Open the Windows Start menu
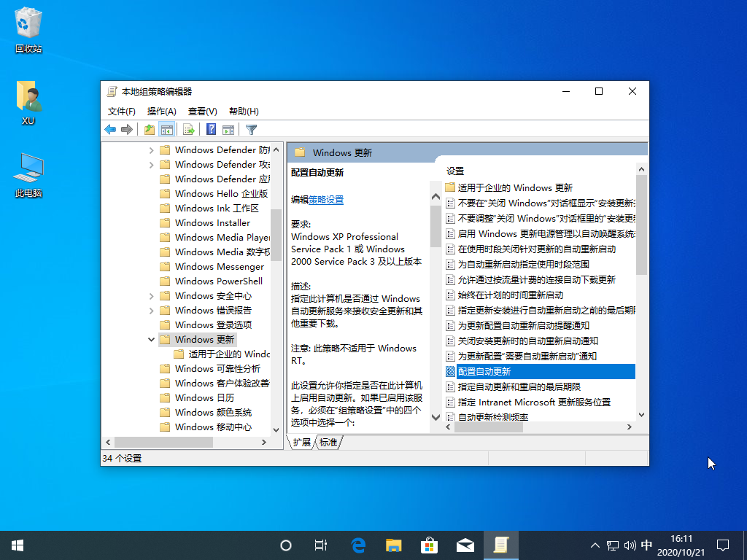The image size is (747, 560). [18, 545]
